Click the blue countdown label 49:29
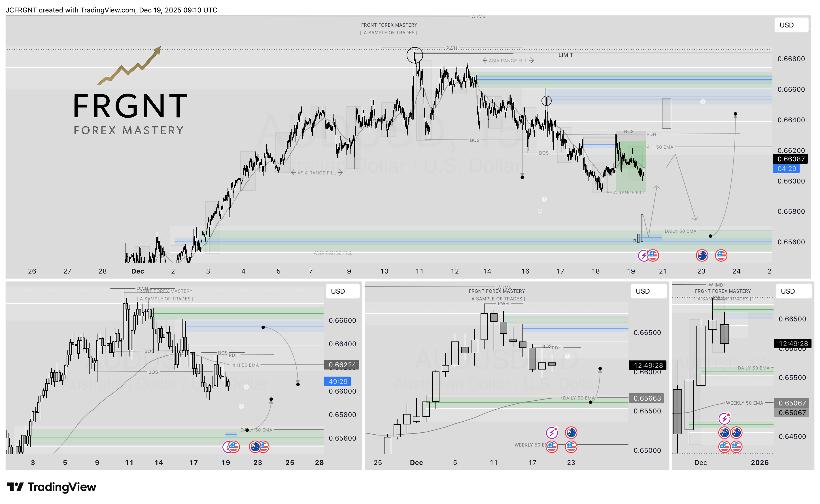The width and height of the screenshot is (820, 504). click(337, 382)
